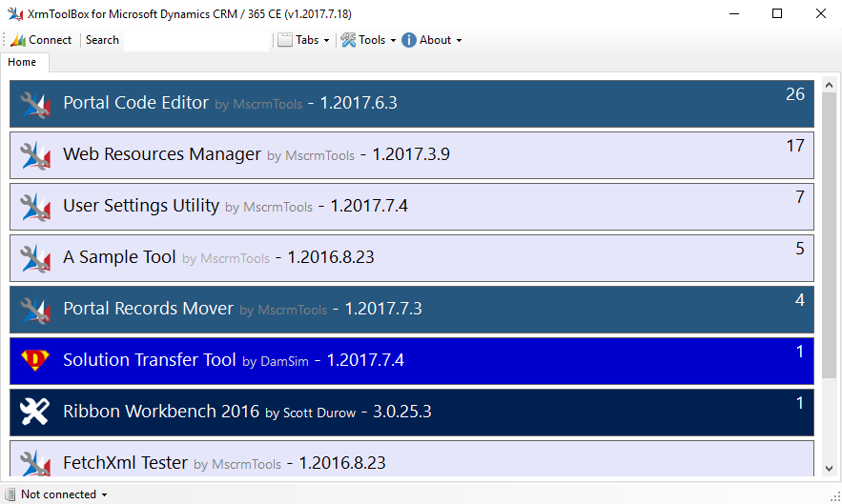Click the usage count 17
Screen dimensions: 842x504
tap(795, 146)
